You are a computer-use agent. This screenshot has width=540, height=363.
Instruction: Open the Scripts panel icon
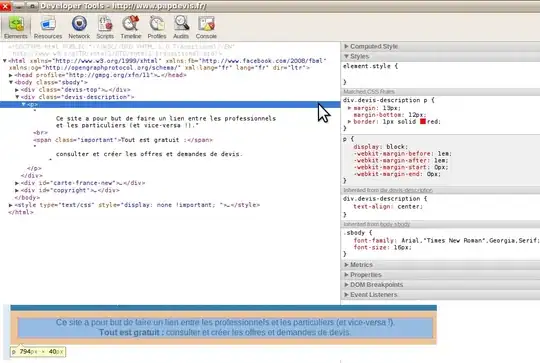tap(105, 28)
